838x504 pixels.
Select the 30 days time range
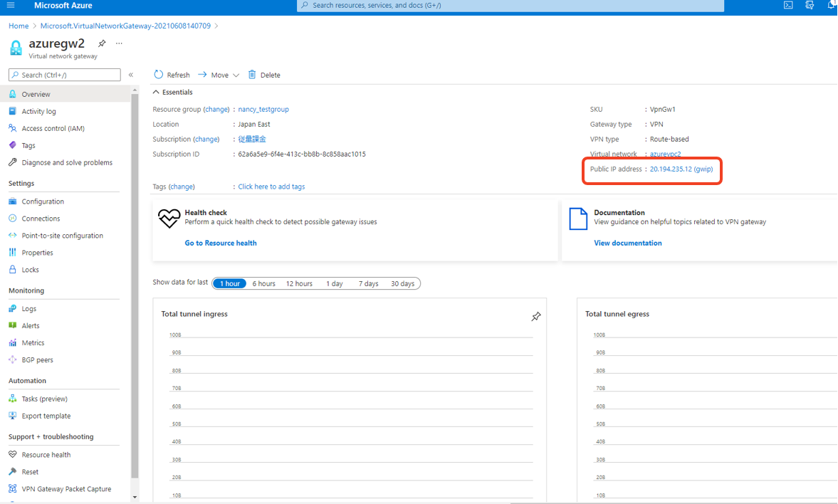[403, 284]
